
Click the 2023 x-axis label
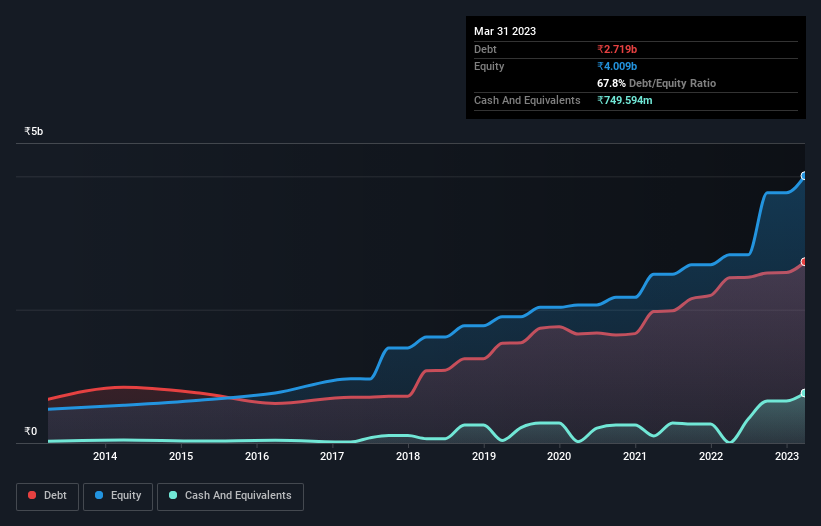787,456
